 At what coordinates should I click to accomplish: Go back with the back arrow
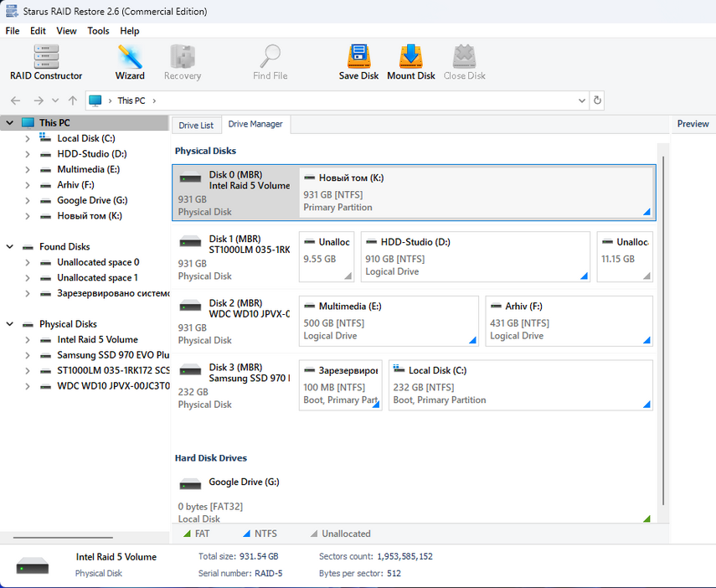pos(16,101)
